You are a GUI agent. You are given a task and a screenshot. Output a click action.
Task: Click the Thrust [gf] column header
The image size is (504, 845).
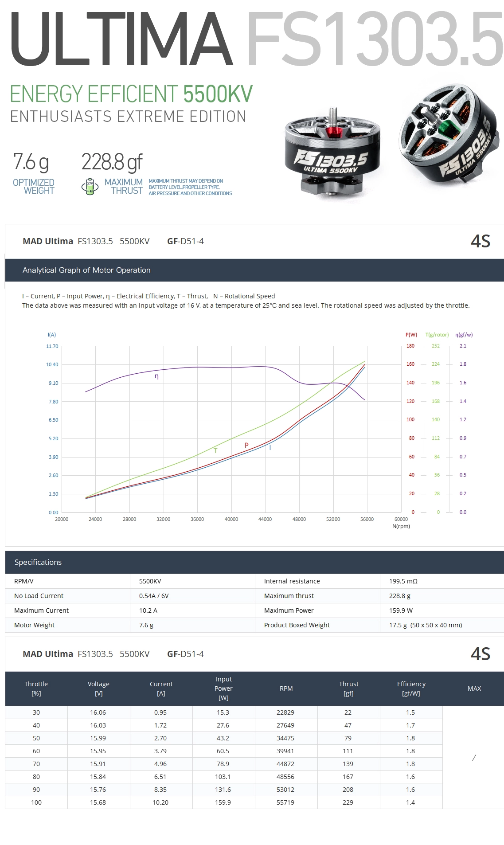[x=349, y=689]
